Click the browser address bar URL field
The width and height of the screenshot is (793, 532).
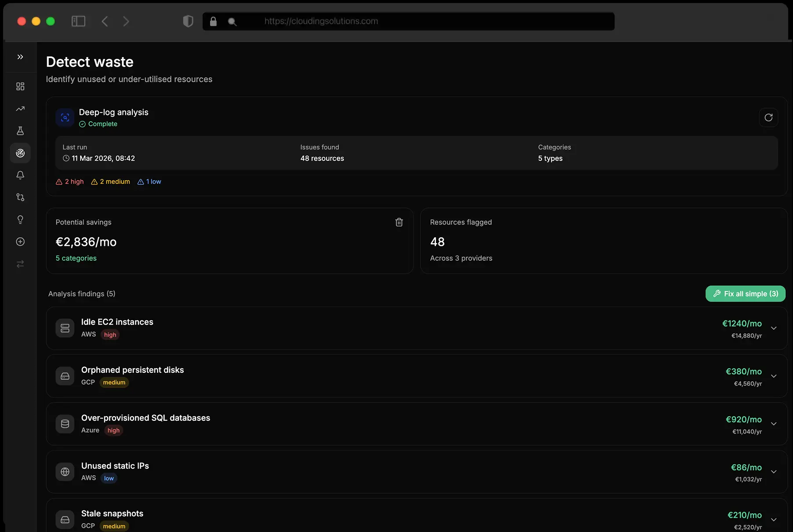(x=408, y=21)
